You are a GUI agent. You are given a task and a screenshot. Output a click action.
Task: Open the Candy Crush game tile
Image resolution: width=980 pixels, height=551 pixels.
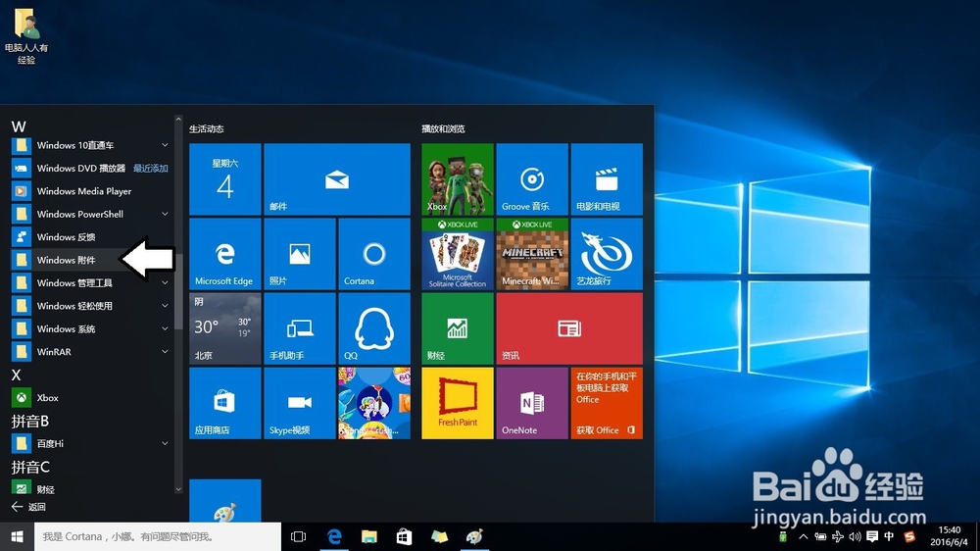(x=373, y=403)
